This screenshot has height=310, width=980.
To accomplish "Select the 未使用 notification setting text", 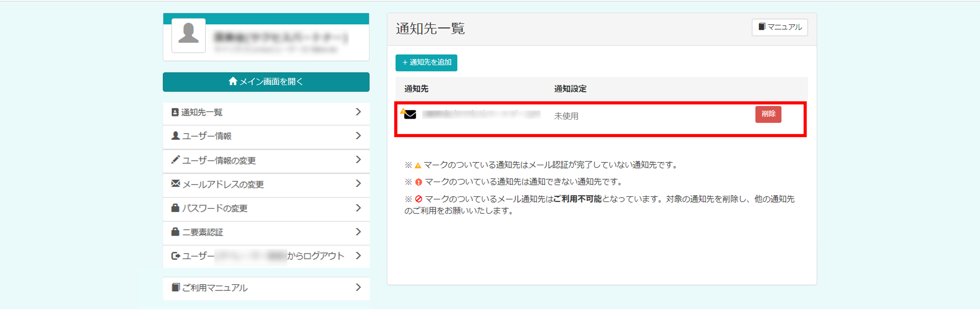I will 566,116.
